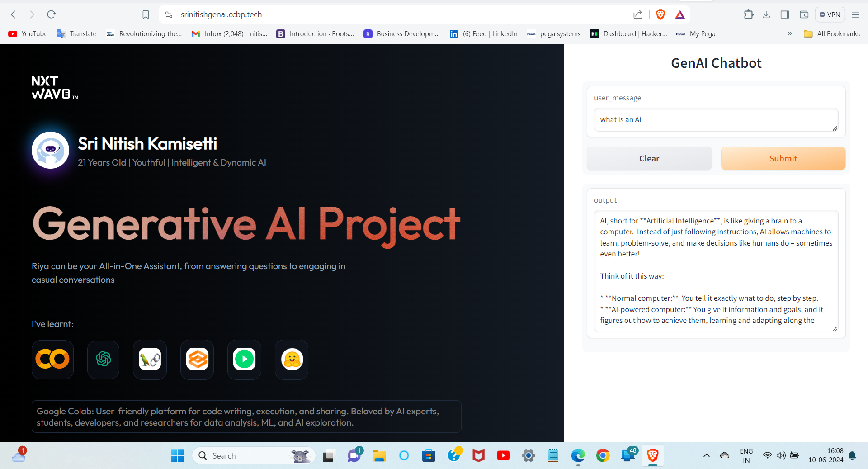Open Settings gear on taskbar
Image resolution: width=868 pixels, height=469 pixels.
528,455
